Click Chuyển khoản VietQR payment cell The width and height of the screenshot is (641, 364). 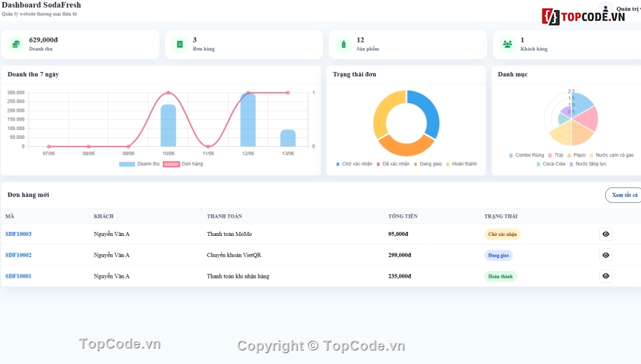click(234, 255)
